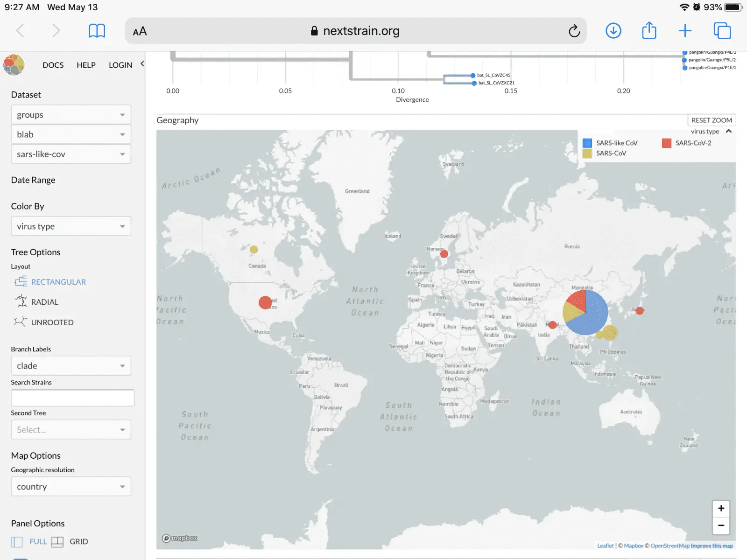Open the Color By virus type dropdown
The height and width of the screenshot is (560, 747).
click(70, 226)
